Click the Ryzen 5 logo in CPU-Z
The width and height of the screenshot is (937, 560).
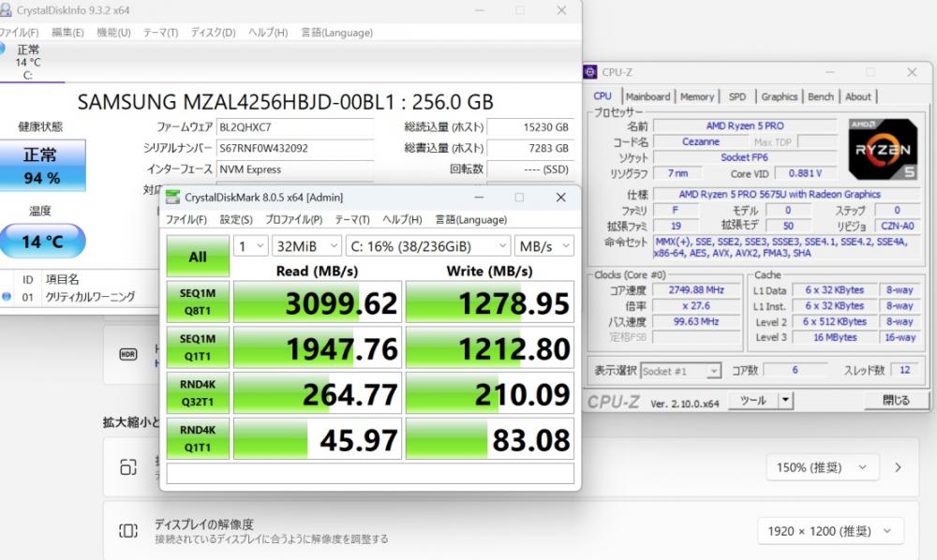click(x=883, y=149)
